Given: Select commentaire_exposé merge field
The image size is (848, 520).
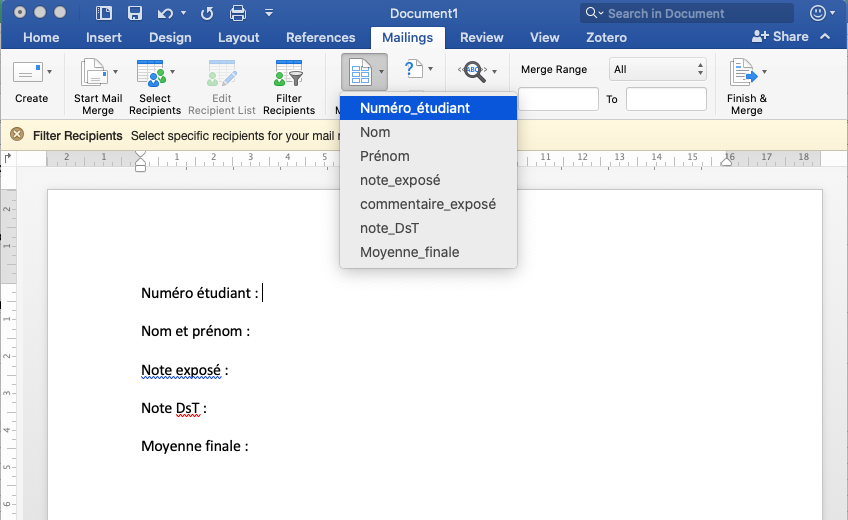Looking at the screenshot, I should point(428,204).
